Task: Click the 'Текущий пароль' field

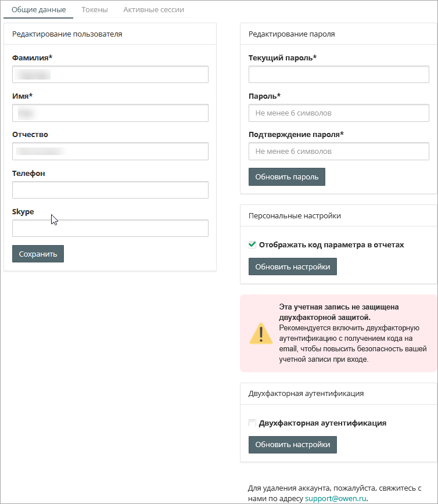Action: coord(339,74)
